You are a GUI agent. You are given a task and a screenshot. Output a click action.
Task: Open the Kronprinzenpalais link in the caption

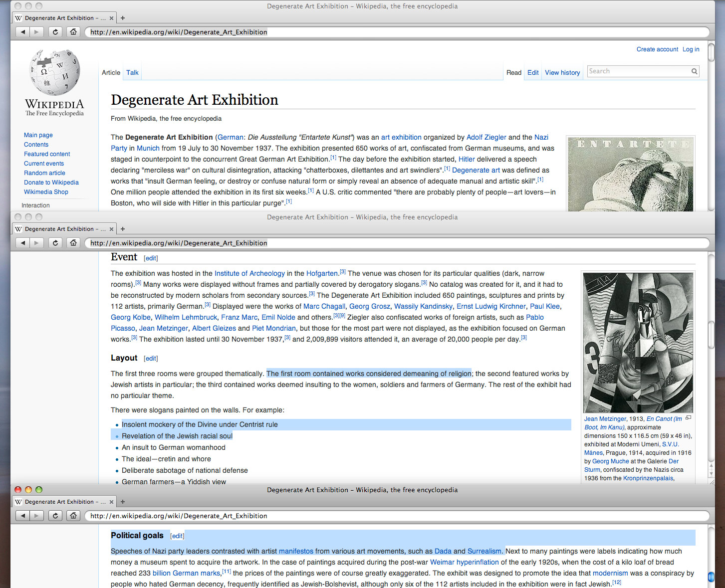[648, 478]
